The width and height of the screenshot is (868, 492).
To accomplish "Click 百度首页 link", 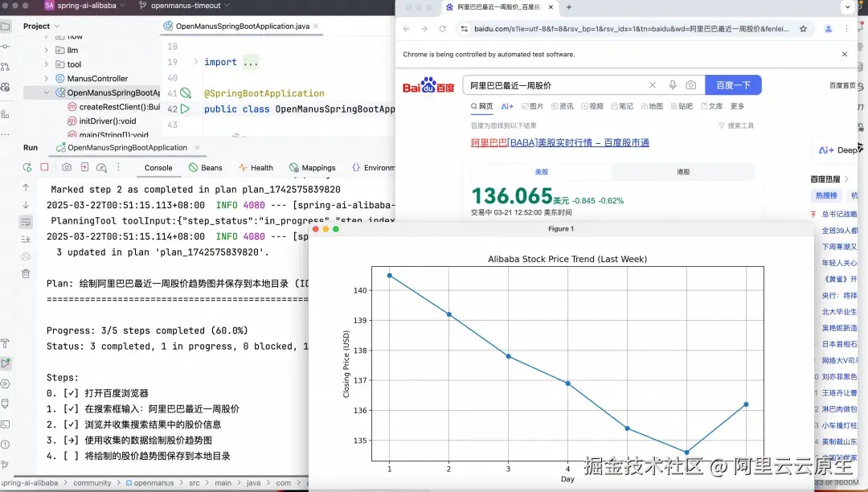I will (x=842, y=85).
